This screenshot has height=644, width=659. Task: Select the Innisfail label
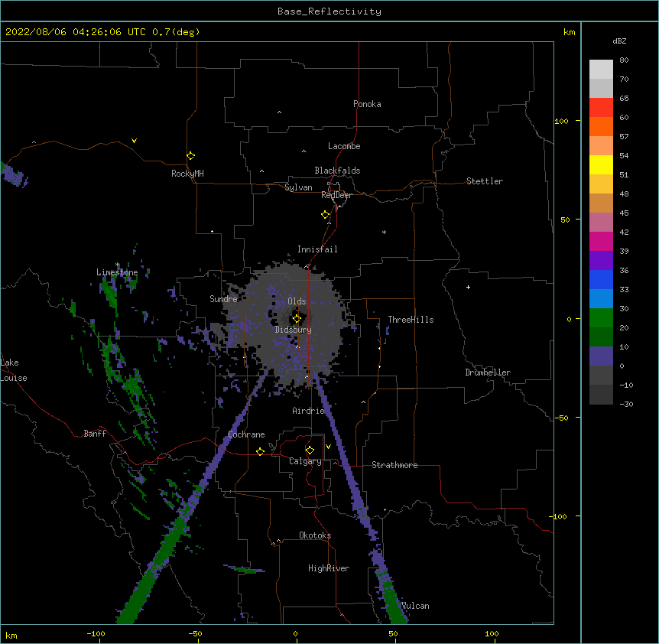[x=317, y=249]
